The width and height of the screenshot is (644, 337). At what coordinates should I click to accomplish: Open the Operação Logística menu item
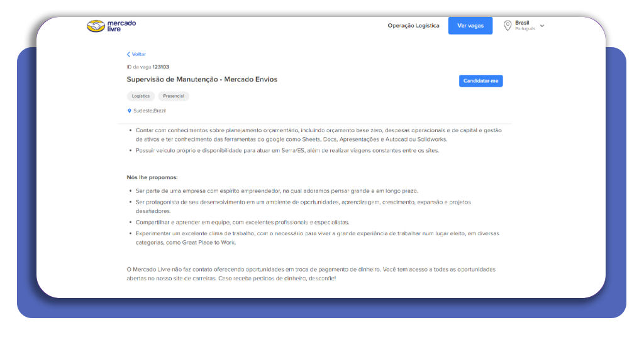click(413, 25)
